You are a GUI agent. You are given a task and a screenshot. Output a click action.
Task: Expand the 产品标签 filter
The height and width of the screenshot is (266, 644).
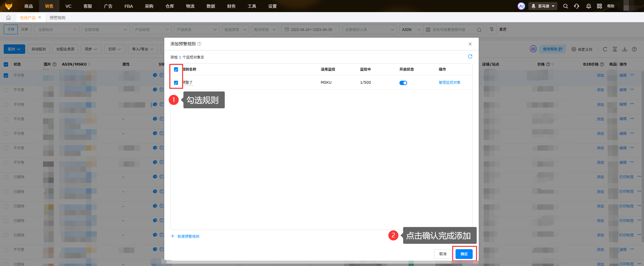(x=152, y=30)
